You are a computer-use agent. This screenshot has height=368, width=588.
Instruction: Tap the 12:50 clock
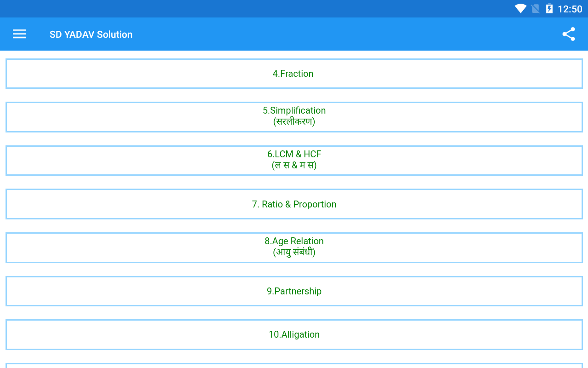pos(570,9)
